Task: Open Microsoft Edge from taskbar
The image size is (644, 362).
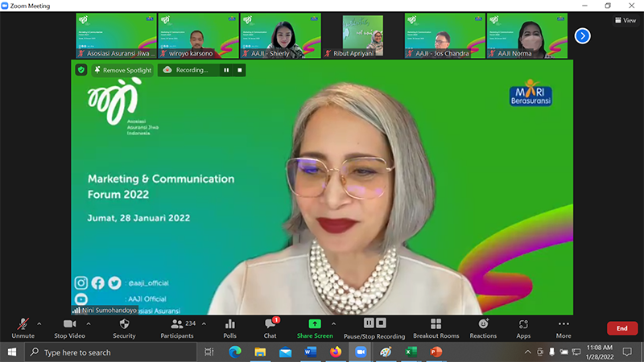Action: click(235, 352)
